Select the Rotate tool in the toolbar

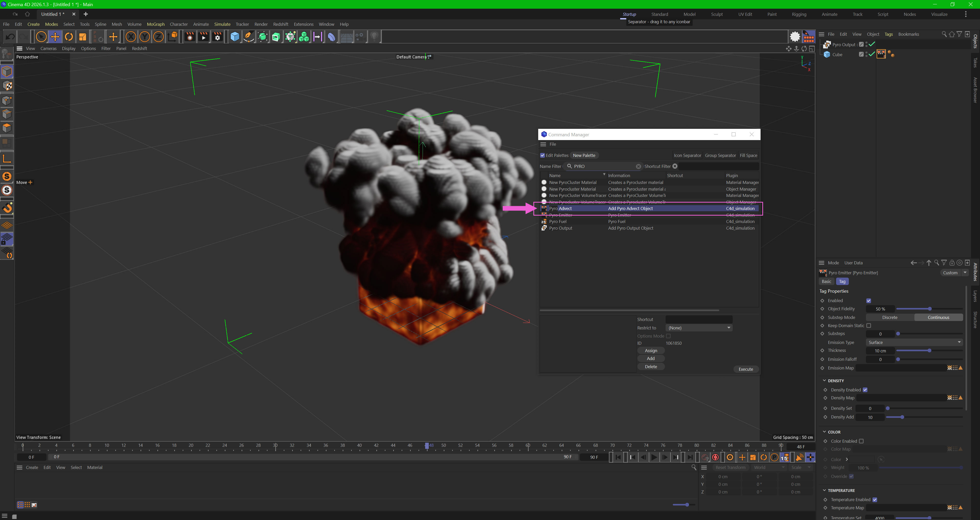pos(69,37)
